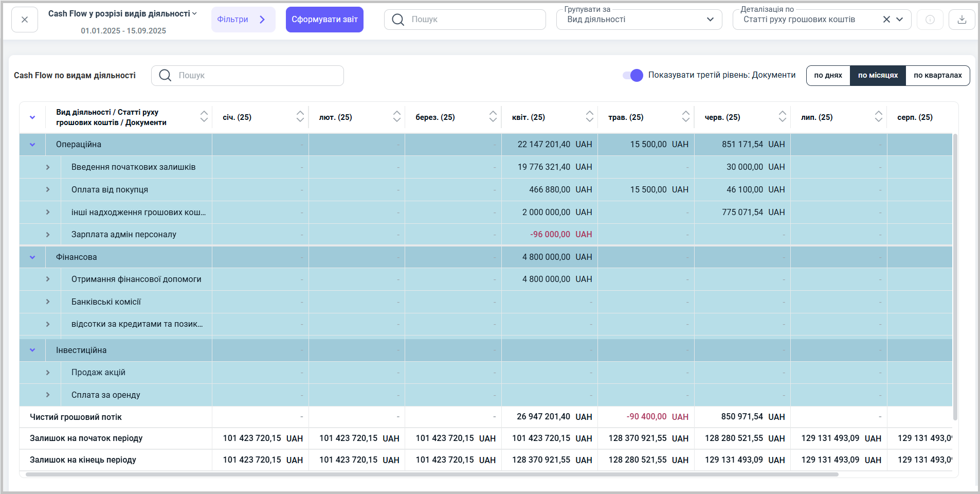The image size is (980, 494).
Task: Toggle Показувати третій рівень: Документи switch
Action: (x=633, y=76)
